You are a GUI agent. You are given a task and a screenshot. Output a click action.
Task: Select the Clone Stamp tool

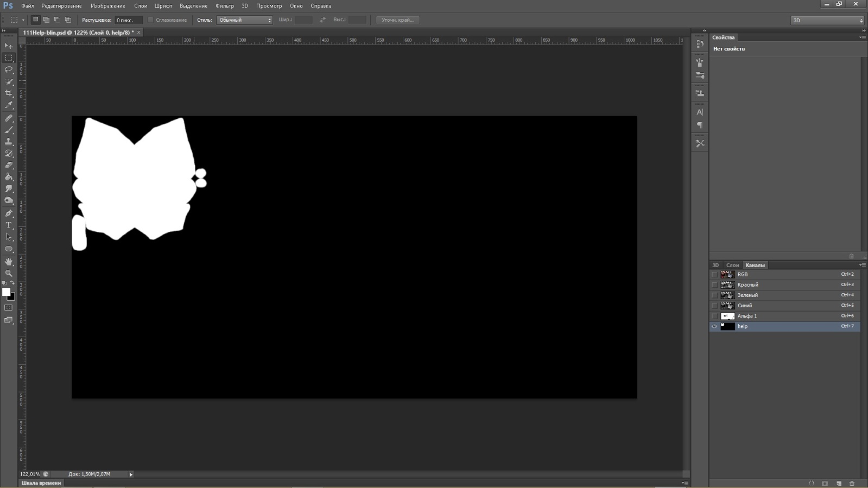(9, 142)
